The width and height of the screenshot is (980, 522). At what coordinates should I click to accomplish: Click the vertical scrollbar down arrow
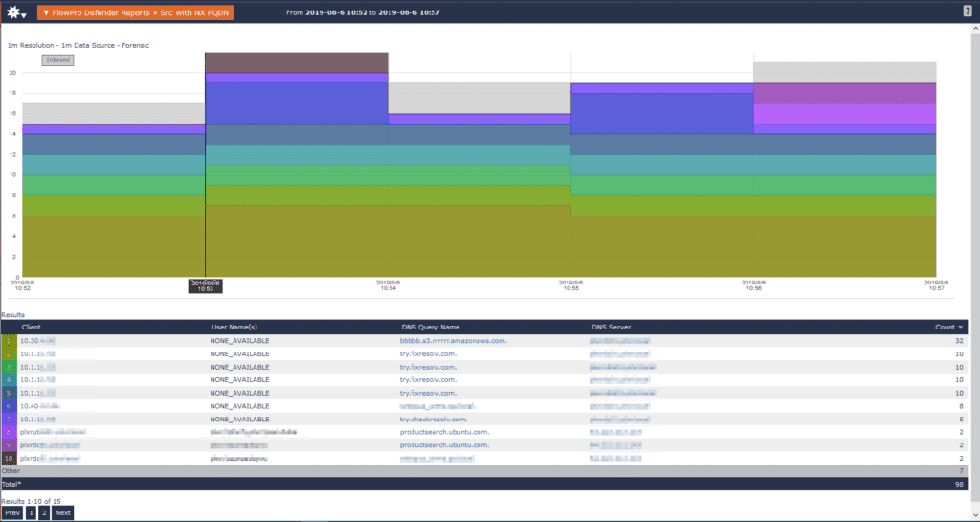[x=975, y=515]
